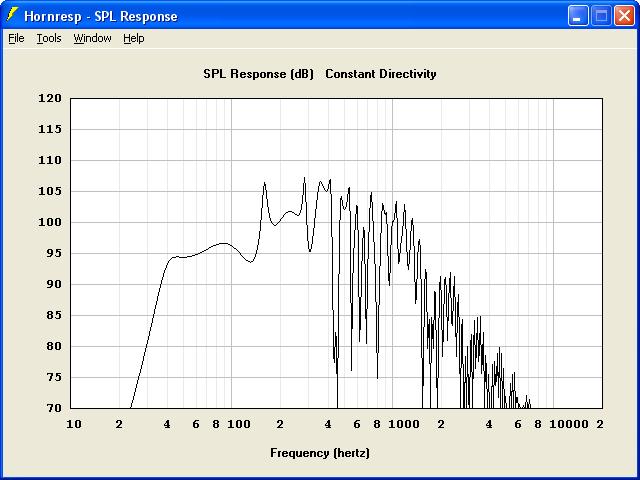Click the 1000 hertz frequency label
Image resolution: width=640 pixels, height=480 pixels.
[x=404, y=424]
